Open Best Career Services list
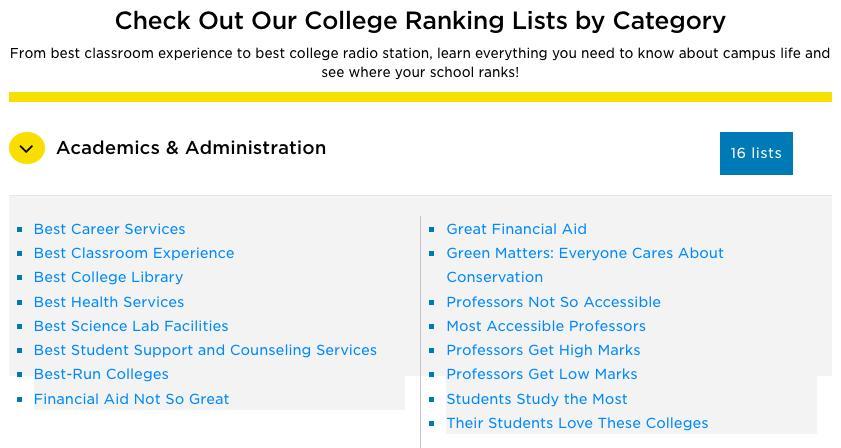 pyautogui.click(x=109, y=229)
